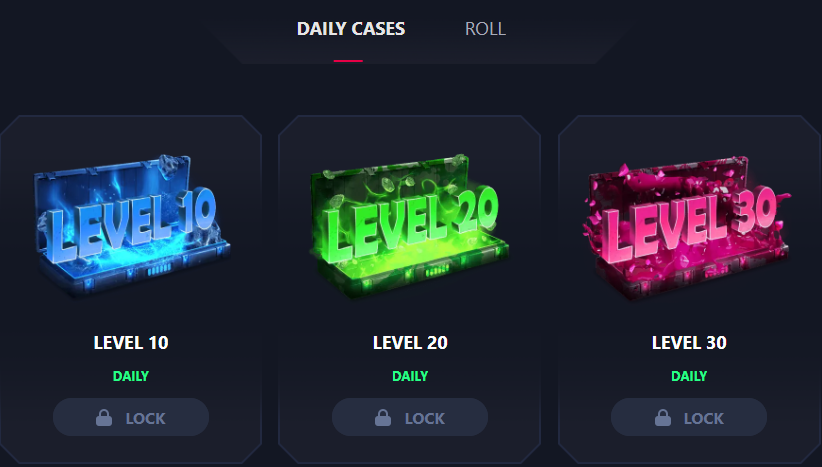Click the Daily label under Level 20
Image resolution: width=822 pixels, height=467 pixels.
410,376
